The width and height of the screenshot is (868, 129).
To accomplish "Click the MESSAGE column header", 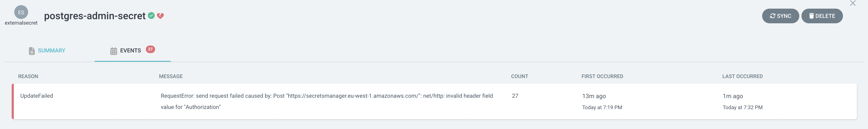I will point(171,76).
